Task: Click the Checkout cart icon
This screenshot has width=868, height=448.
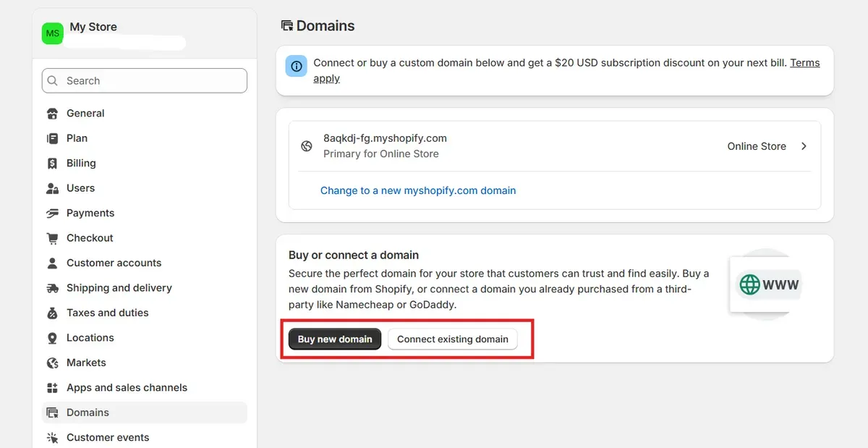Action: pos(52,238)
